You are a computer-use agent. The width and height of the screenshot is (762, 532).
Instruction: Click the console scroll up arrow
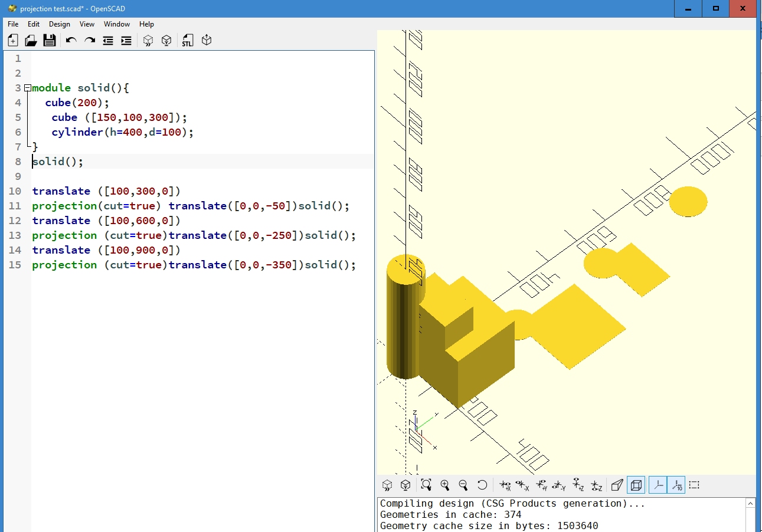(750, 504)
